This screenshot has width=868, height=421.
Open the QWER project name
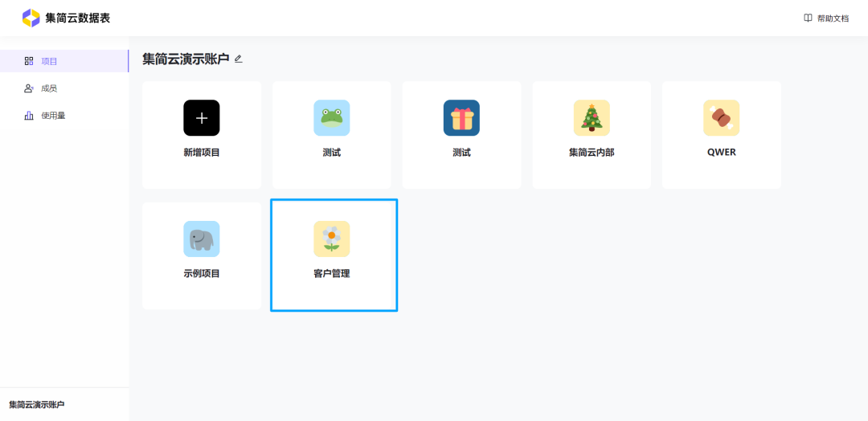721,153
